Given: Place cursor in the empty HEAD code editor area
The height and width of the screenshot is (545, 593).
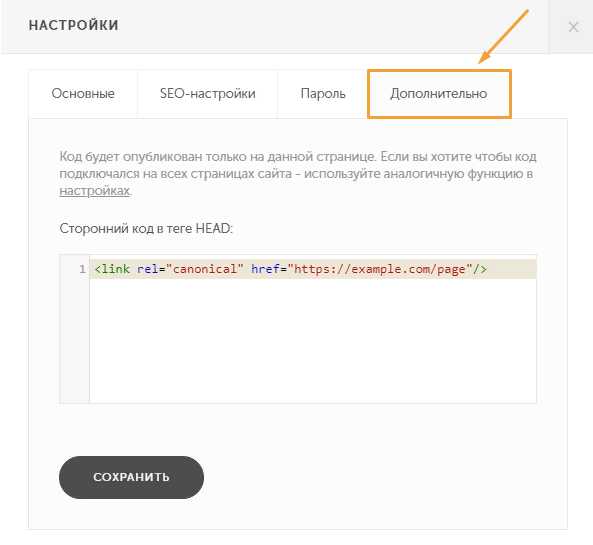Looking at the screenshot, I should click(x=313, y=340).
